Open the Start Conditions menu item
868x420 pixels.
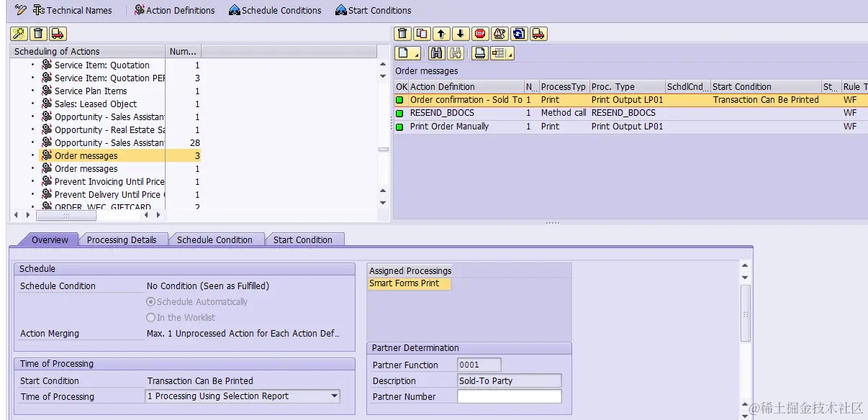(x=372, y=10)
